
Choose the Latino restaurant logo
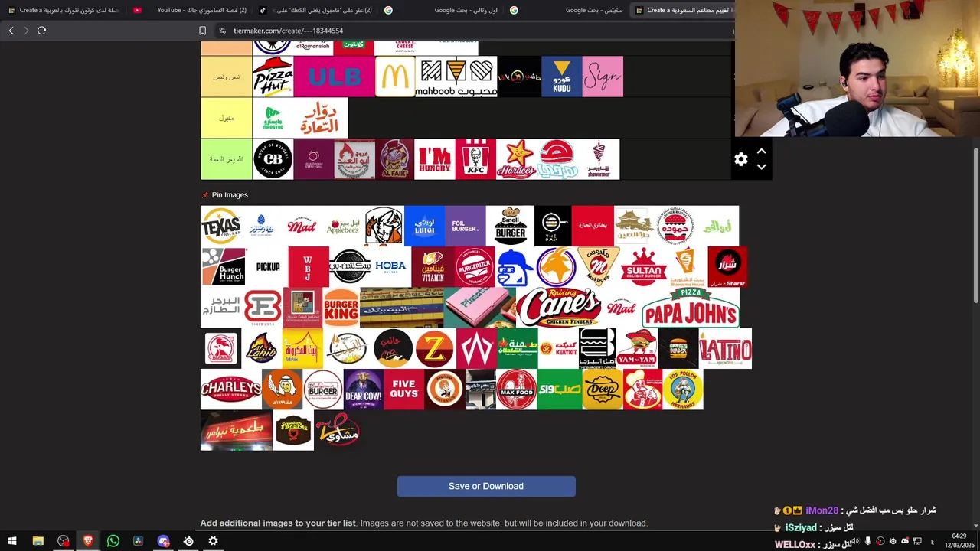[x=725, y=348]
